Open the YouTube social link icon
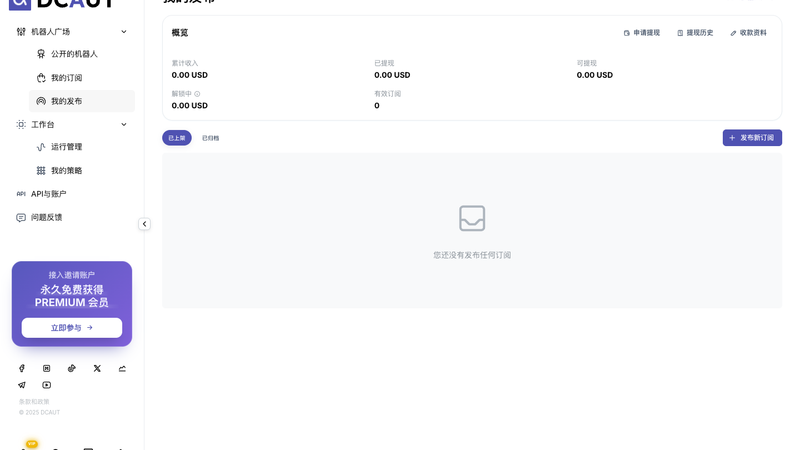The height and width of the screenshot is (450, 800). click(46, 385)
